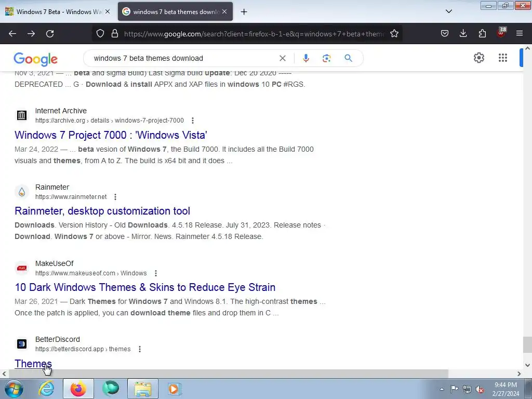Image resolution: width=532 pixels, height=399 pixels.
Task: Open Rainmeter result options menu
Action: click(115, 197)
